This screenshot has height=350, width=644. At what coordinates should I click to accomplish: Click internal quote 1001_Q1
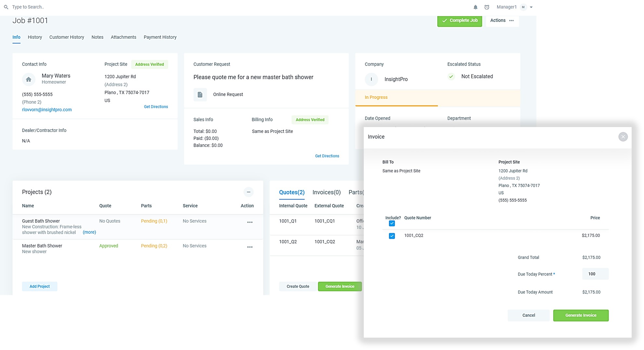tap(288, 221)
